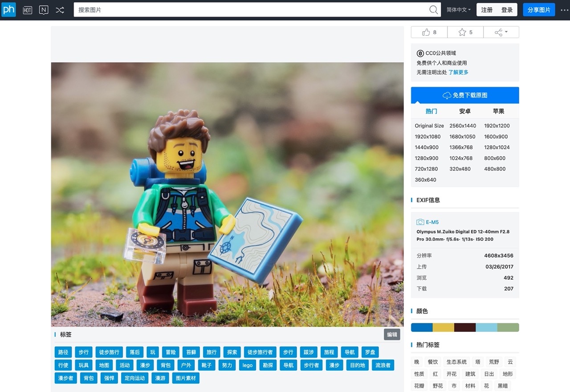Open the 塔 hot tag
The width and height of the screenshot is (570, 392).
[x=478, y=362]
